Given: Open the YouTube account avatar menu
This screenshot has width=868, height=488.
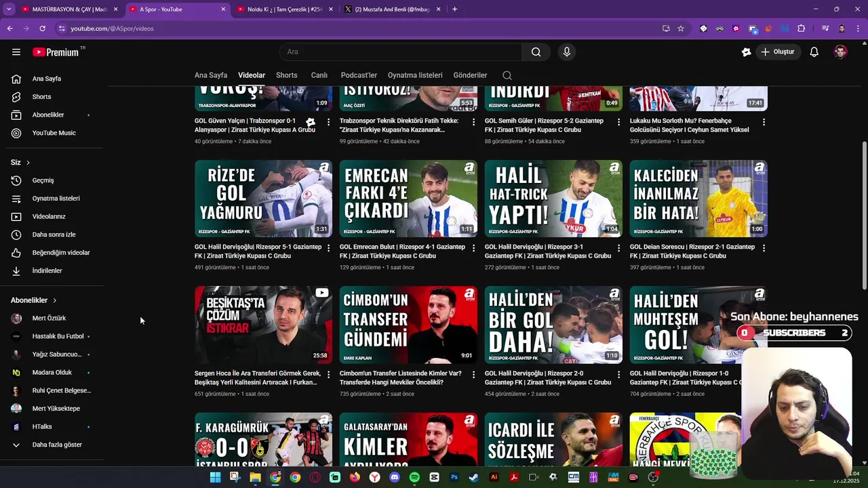Looking at the screenshot, I should click(x=840, y=52).
